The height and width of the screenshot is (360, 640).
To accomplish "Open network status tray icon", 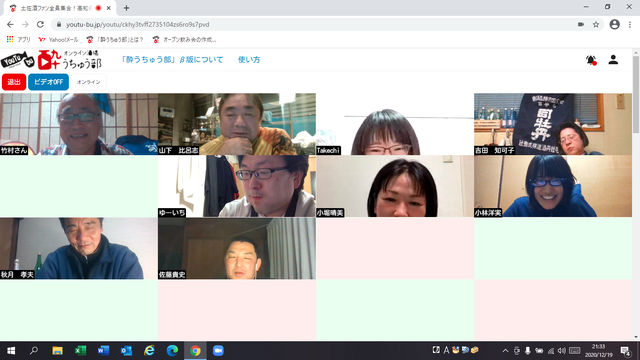I will [x=551, y=351].
